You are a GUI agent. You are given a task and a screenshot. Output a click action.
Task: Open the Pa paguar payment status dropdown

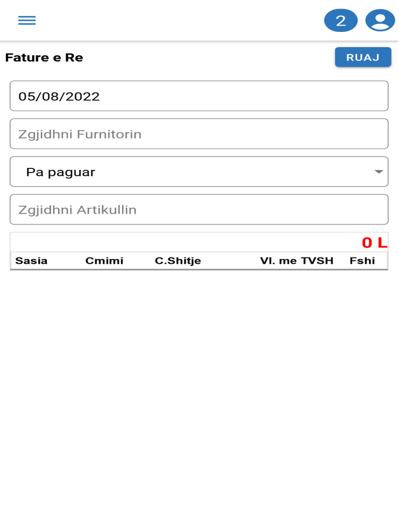(199, 171)
